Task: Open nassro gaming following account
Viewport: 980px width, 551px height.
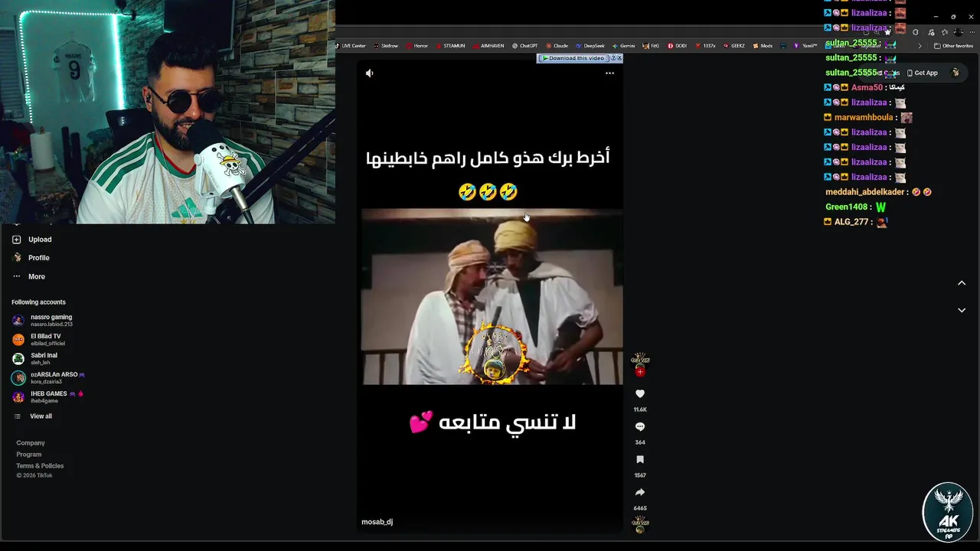Action: point(42,320)
